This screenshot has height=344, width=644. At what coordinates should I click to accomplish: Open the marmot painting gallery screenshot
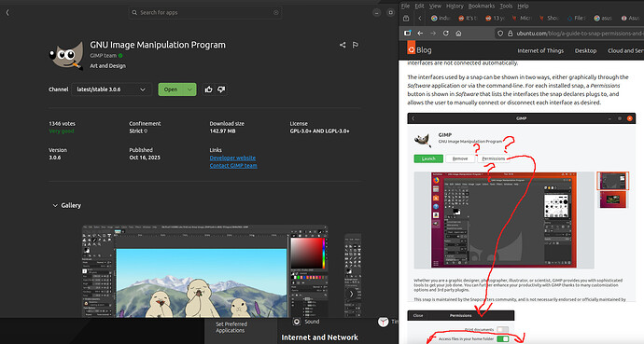pyautogui.click(x=205, y=271)
